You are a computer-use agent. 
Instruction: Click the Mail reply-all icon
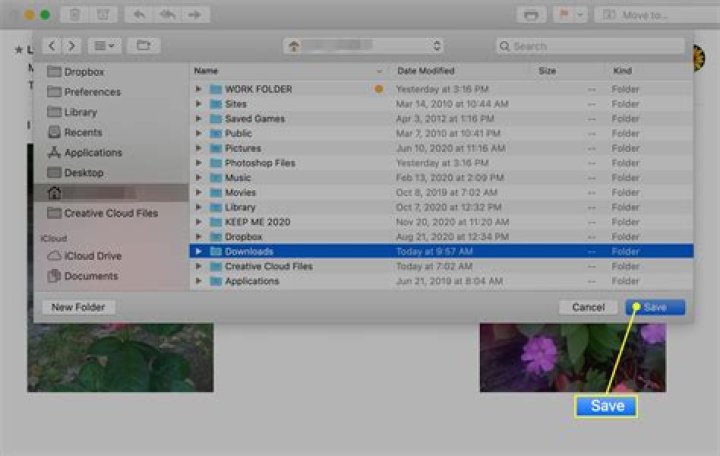coord(167,15)
